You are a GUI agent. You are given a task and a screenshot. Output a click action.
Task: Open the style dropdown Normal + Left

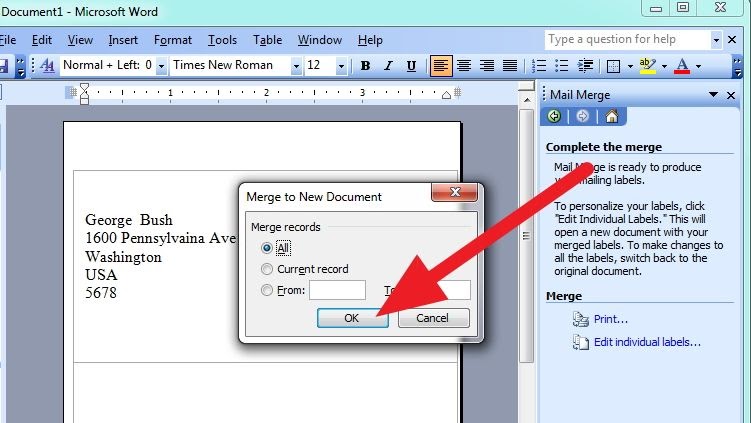(161, 66)
